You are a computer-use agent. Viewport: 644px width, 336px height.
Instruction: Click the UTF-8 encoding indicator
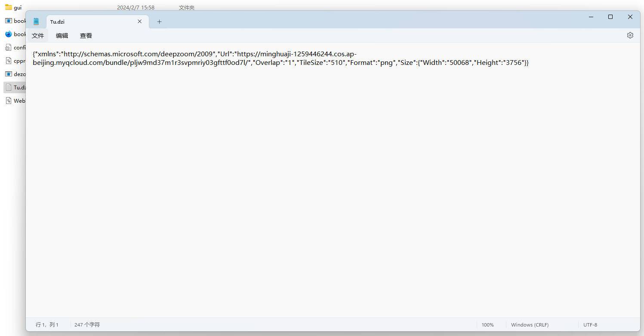point(590,325)
